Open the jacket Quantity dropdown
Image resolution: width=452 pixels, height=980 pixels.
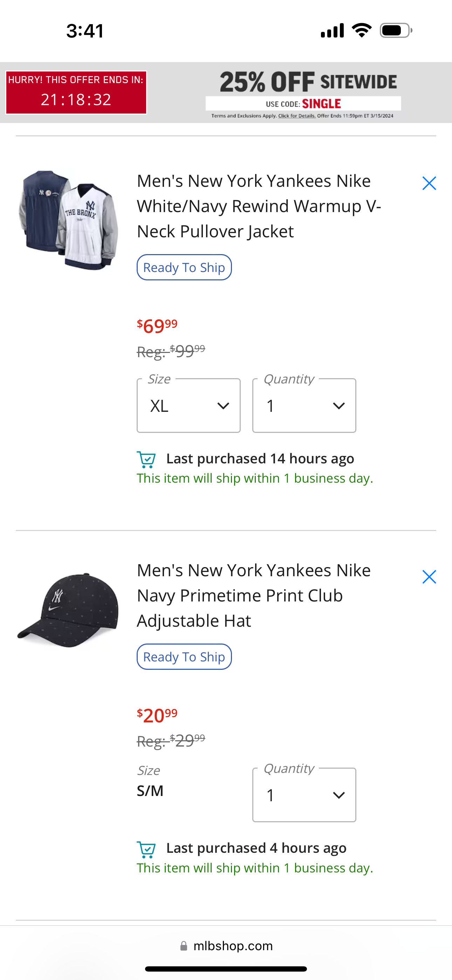tap(304, 406)
